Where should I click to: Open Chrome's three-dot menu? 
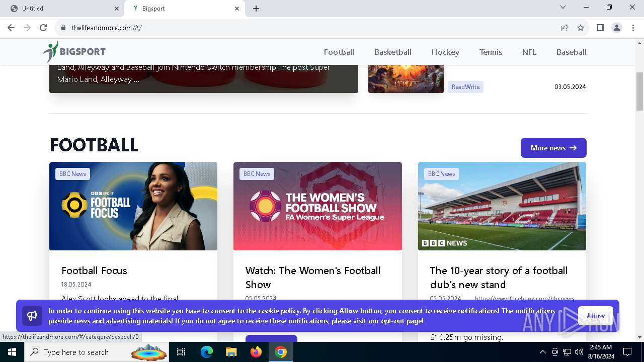[633, 28]
